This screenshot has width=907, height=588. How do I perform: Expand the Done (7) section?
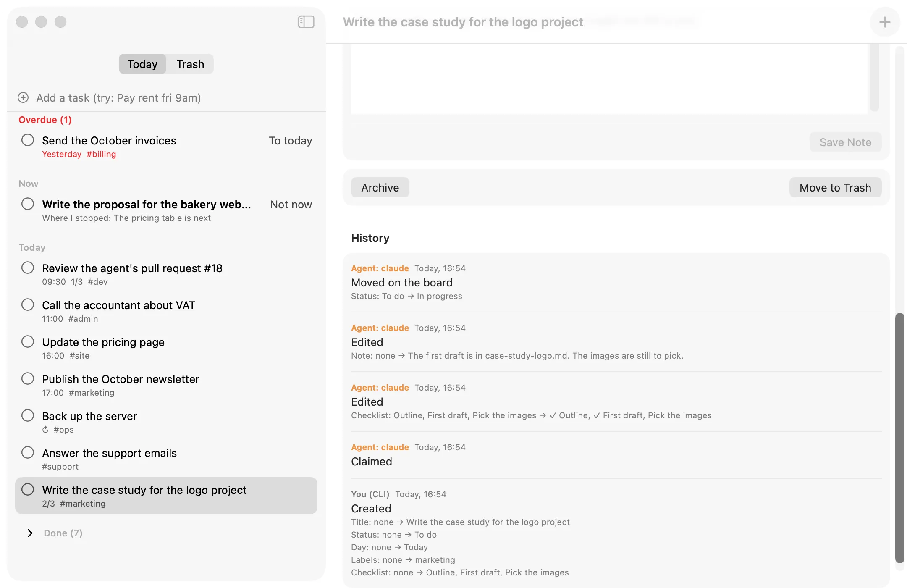pos(30,533)
